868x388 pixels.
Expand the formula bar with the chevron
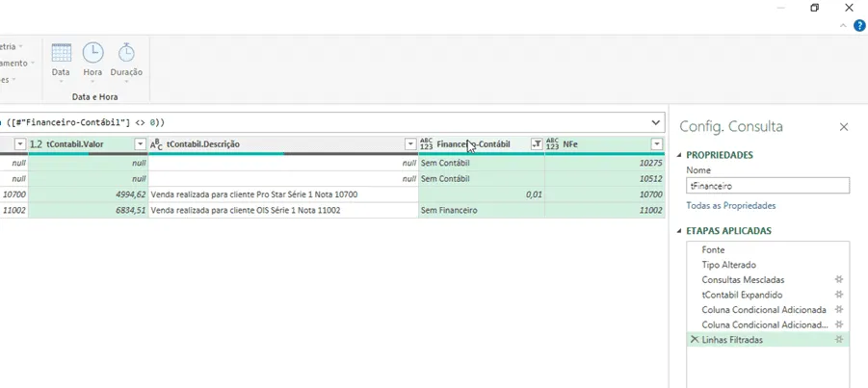(656, 122)
